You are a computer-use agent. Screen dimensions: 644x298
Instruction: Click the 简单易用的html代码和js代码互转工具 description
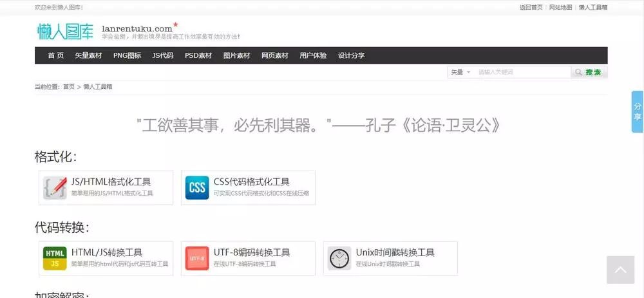pos(120,264)
